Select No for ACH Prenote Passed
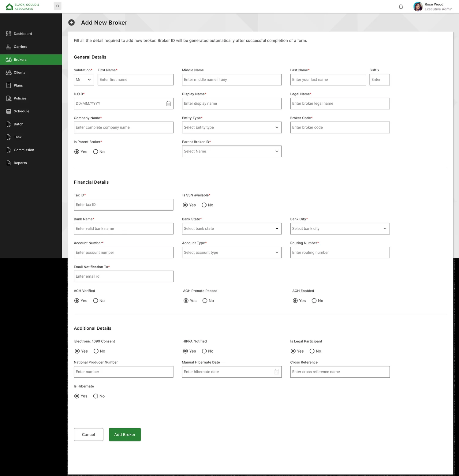 click(x=205, y=301)
